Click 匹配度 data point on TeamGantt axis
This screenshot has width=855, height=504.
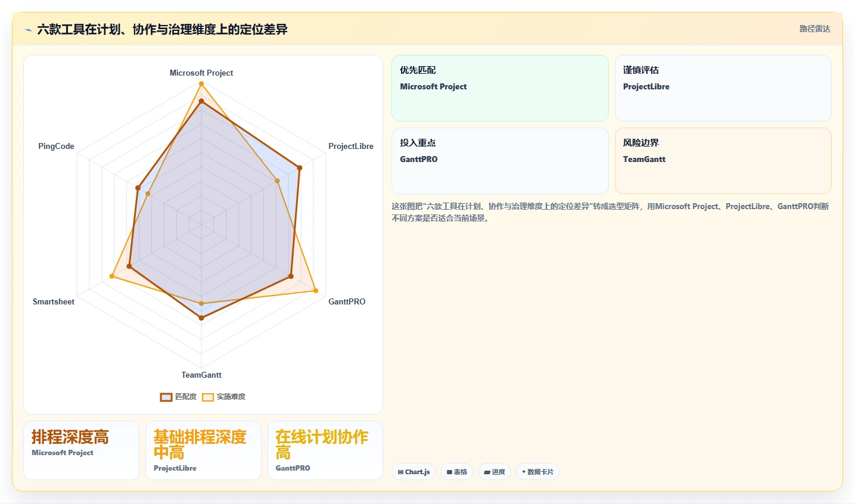tap(201, 318)
